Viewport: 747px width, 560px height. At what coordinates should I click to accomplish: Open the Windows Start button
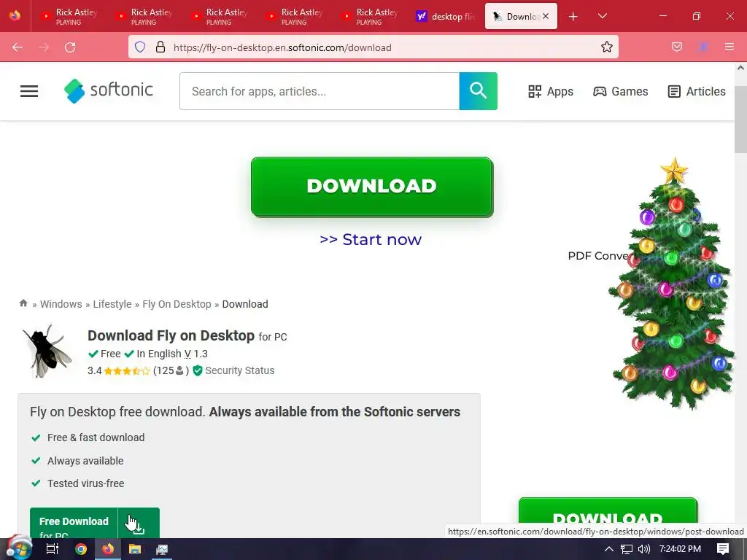click(x=19, y=548)
